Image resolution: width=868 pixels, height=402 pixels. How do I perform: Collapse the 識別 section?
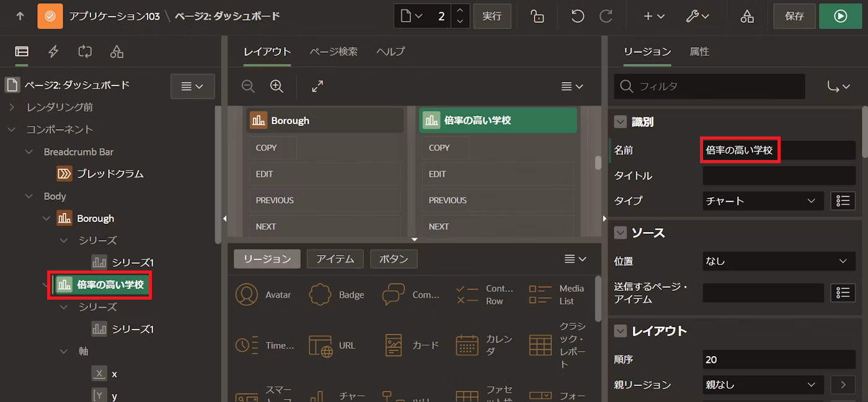(x=620, y=122)
